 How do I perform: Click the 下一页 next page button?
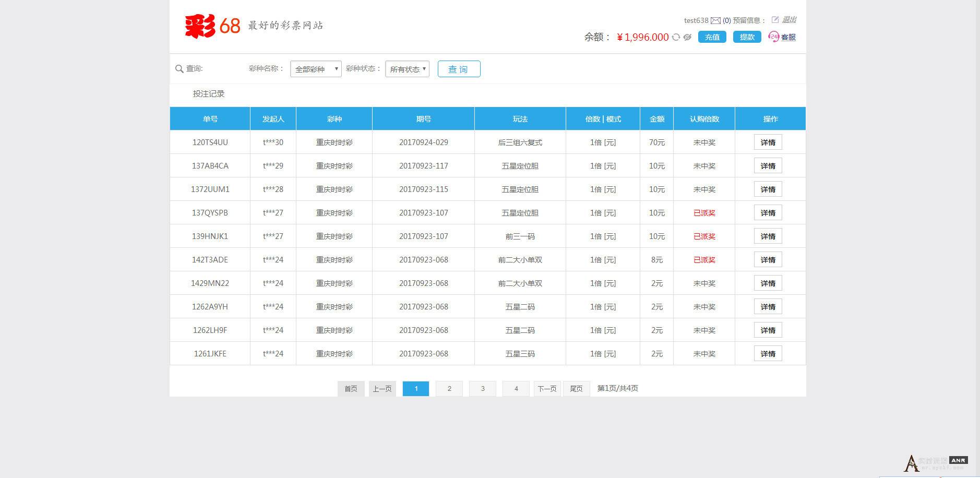pyautogui.click(x=547, y=389)
